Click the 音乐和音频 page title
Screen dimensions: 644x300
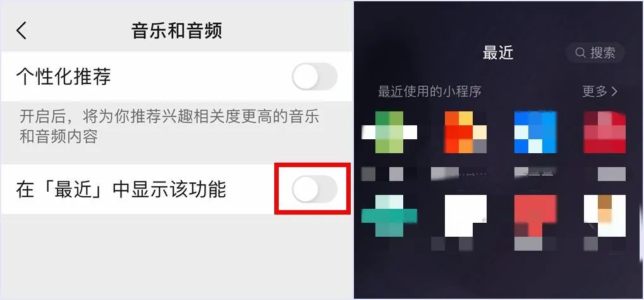point(176,30)
